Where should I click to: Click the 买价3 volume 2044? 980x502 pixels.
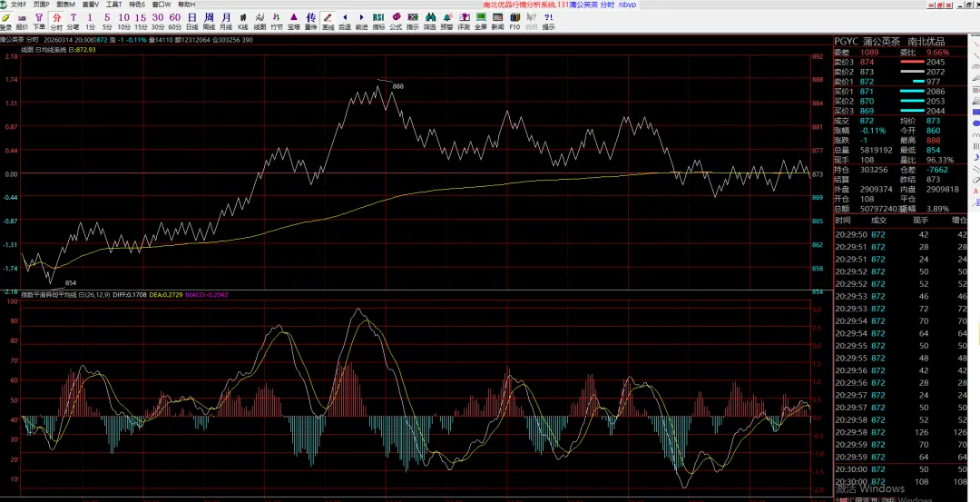936,111
